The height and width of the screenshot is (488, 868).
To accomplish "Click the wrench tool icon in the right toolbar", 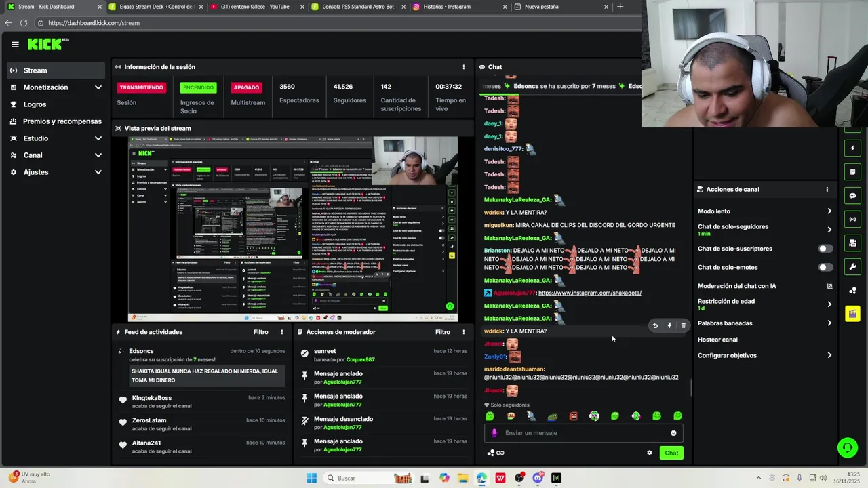I will 852,267.
